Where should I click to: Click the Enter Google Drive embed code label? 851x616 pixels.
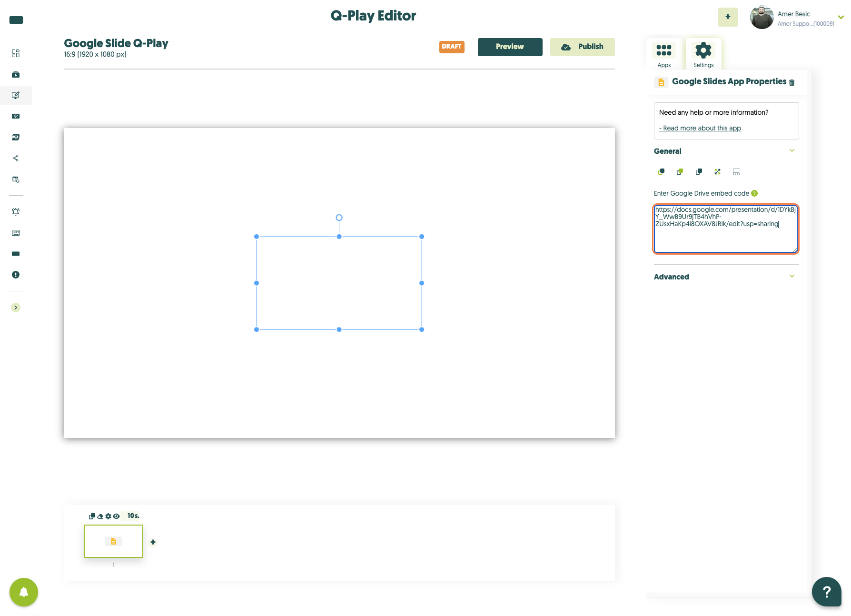(701, 193)
